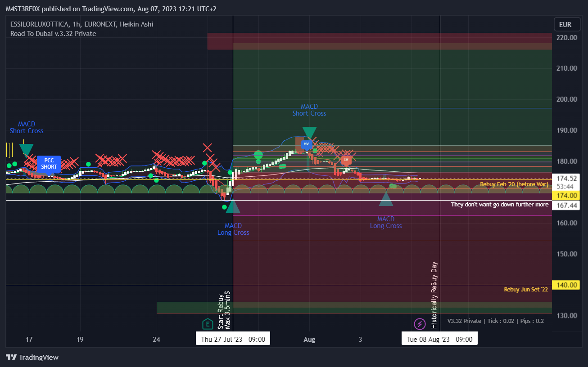Click the 'Aug' time axis label

(x=309, y=339)
